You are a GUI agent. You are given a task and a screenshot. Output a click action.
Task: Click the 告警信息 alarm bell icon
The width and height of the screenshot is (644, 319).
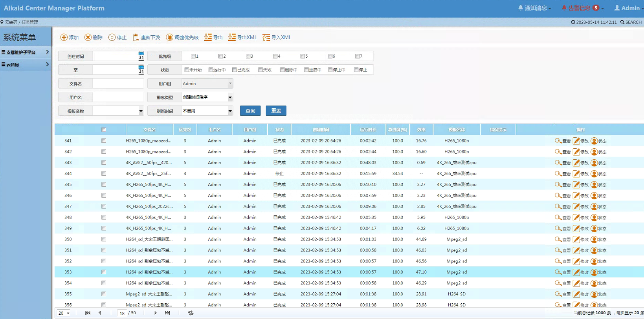pos(564,8)
